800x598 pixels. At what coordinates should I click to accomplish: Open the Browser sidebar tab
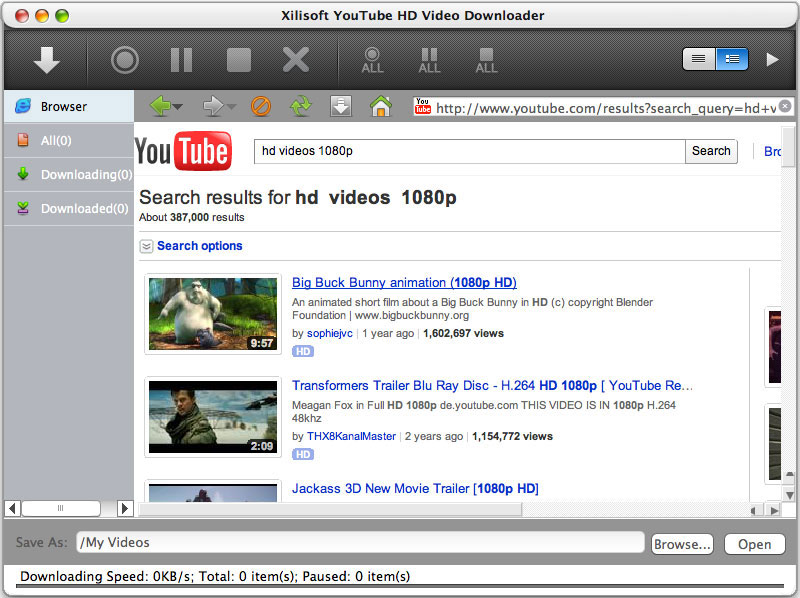pyautogui.click(x=69, y=106)
